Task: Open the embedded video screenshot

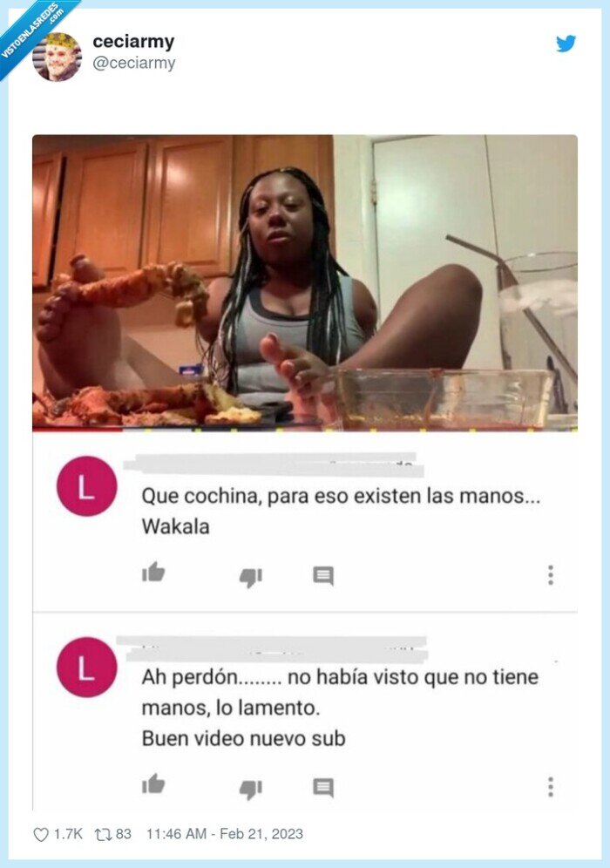Action: click(305, 282)
